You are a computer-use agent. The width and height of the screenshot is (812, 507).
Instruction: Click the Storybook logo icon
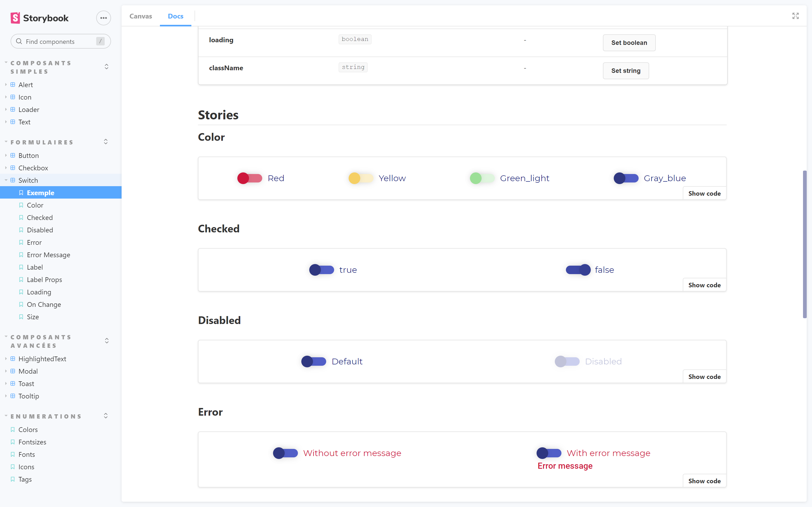15,18
